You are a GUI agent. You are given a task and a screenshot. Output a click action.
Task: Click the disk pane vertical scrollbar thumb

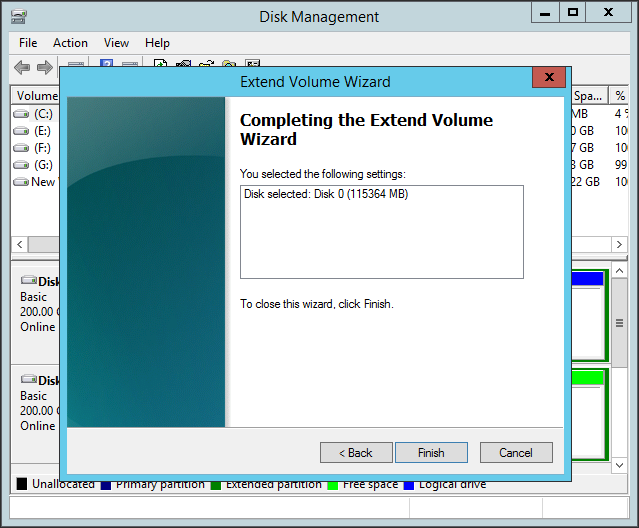point(619,323)
